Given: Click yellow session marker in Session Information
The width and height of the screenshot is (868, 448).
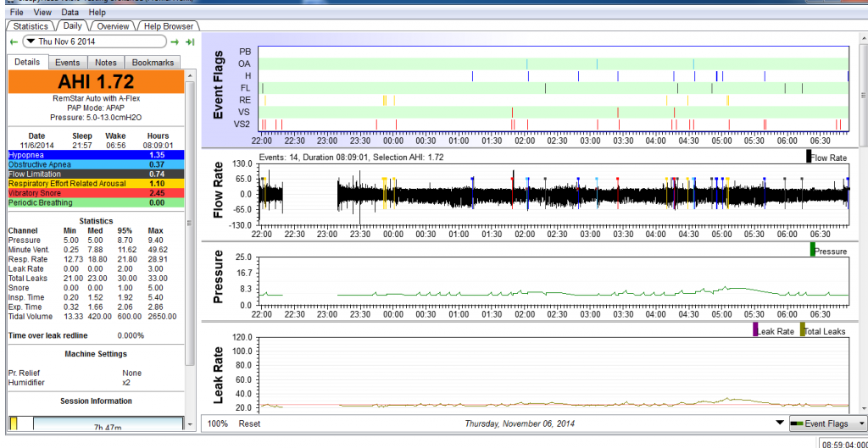Looking at the screenshot, I should (x=14, y=423).
